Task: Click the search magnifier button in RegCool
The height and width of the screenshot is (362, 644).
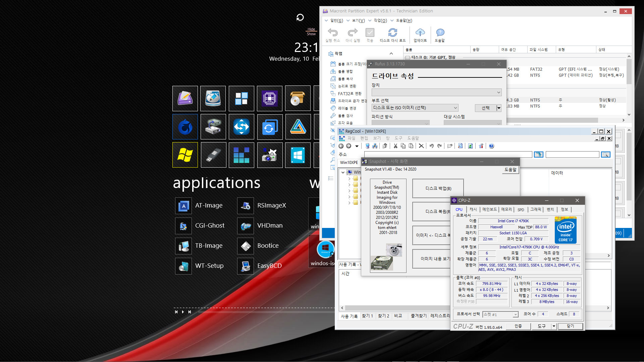Action: [605, 154]
